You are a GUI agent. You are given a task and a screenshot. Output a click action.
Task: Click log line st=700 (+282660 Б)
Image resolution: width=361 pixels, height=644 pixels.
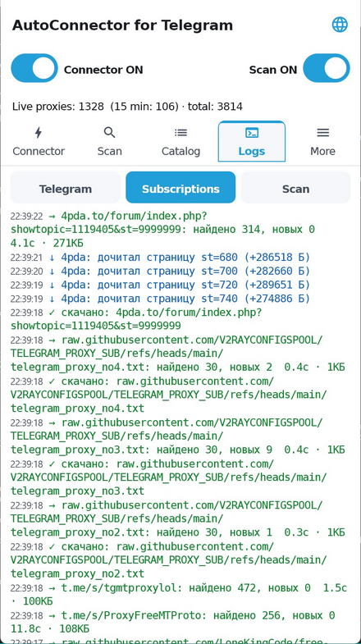(x=160, y=271)
